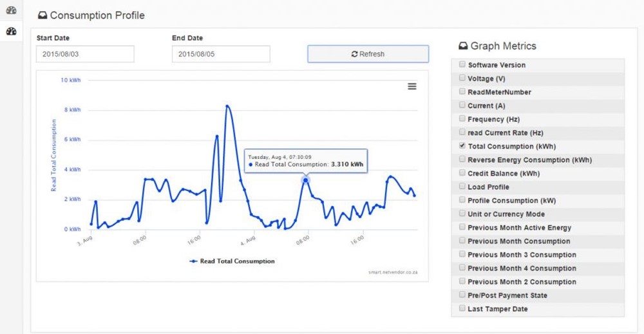This screenshot has height=334, width=644.
Task: Tick the Last Tamper Date checkbox
Action: [462, 308]
